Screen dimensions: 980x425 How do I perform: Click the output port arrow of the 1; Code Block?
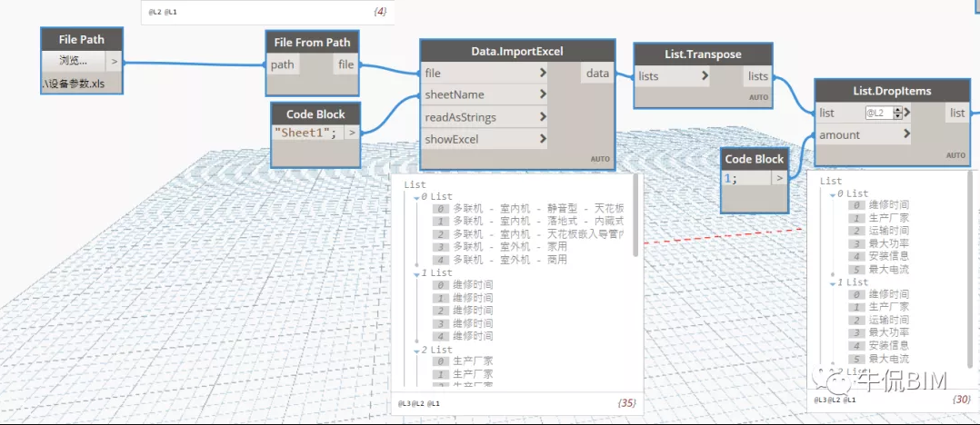point(779,179)
